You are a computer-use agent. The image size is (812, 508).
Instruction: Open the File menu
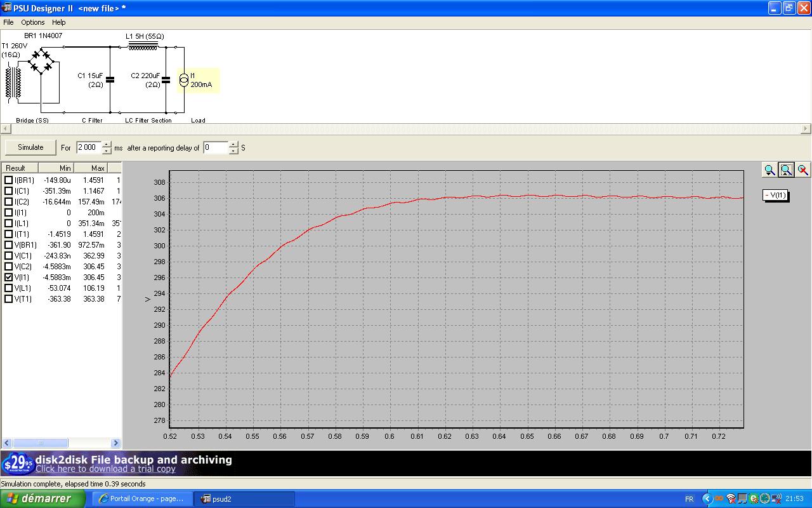point(8,22)
